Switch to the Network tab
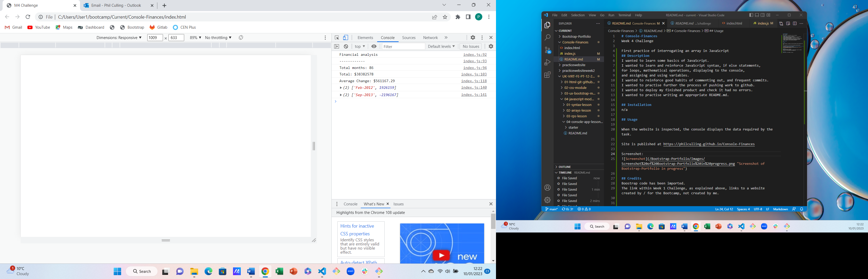868x279 pixels. pos(430,38)
